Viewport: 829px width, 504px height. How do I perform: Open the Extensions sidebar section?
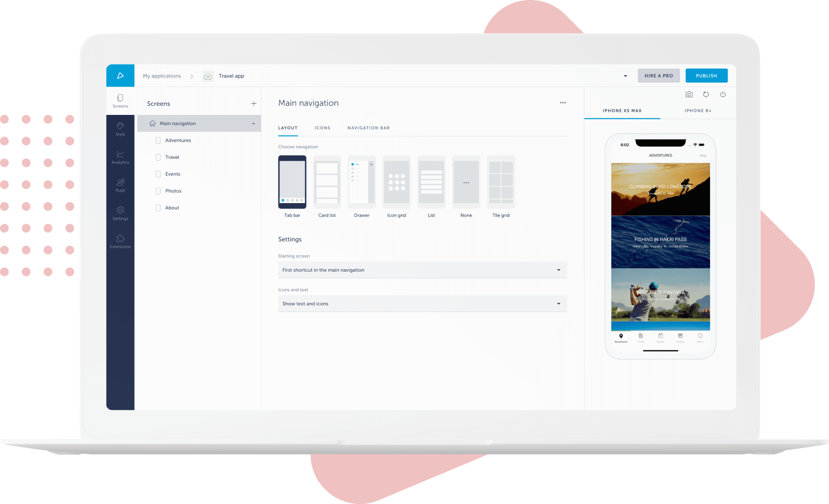120,241
